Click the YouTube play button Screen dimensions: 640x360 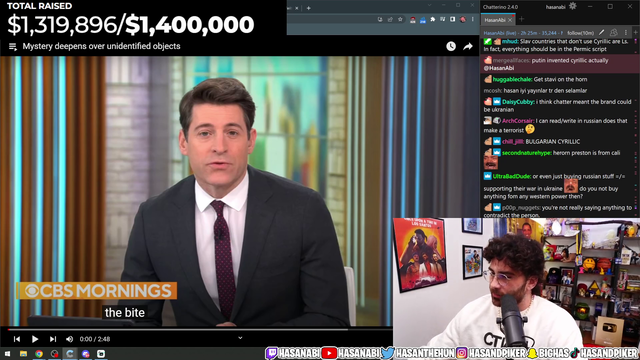35,339
